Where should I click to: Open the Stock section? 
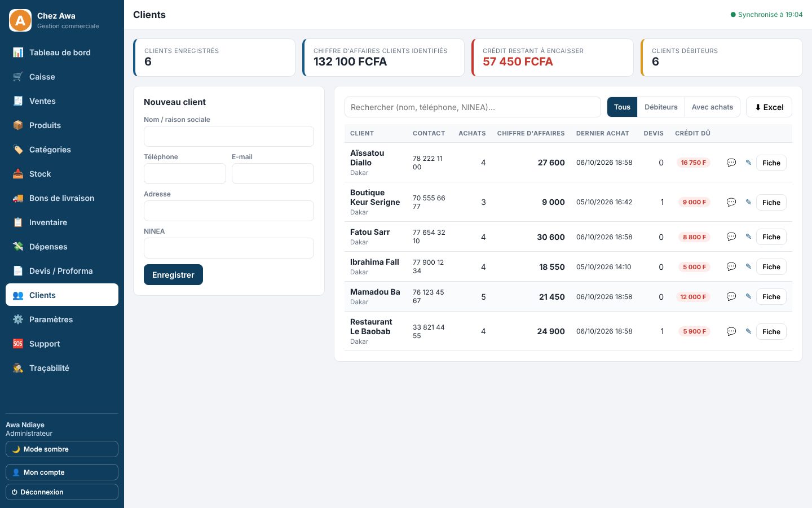tap(62, 174)
